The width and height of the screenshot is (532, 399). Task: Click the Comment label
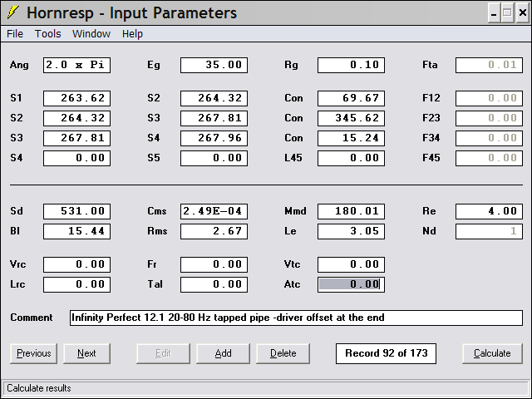click(32, 318)
